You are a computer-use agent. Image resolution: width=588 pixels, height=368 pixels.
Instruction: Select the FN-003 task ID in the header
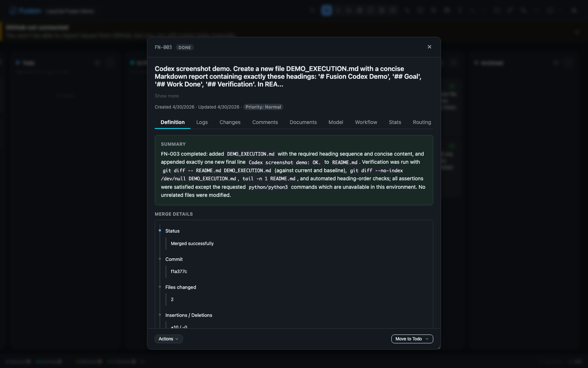click(x=163, y=47)
